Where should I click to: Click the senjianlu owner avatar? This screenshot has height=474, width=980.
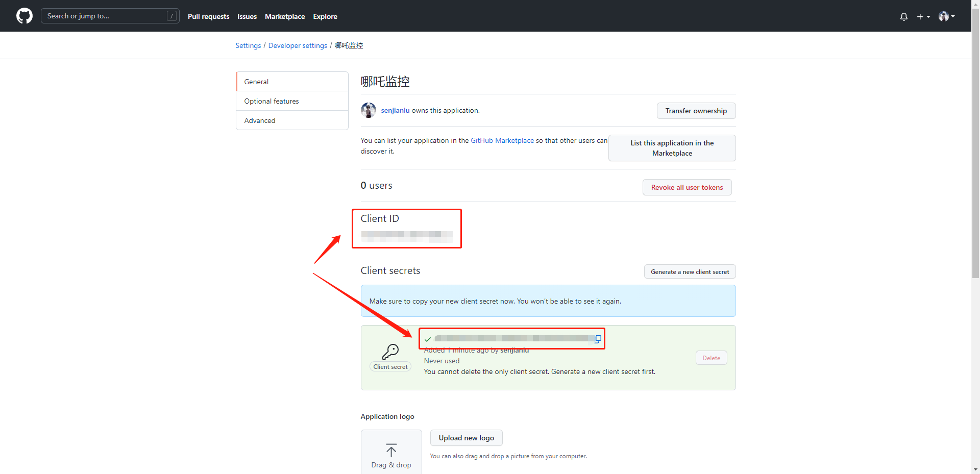(369, 110)
